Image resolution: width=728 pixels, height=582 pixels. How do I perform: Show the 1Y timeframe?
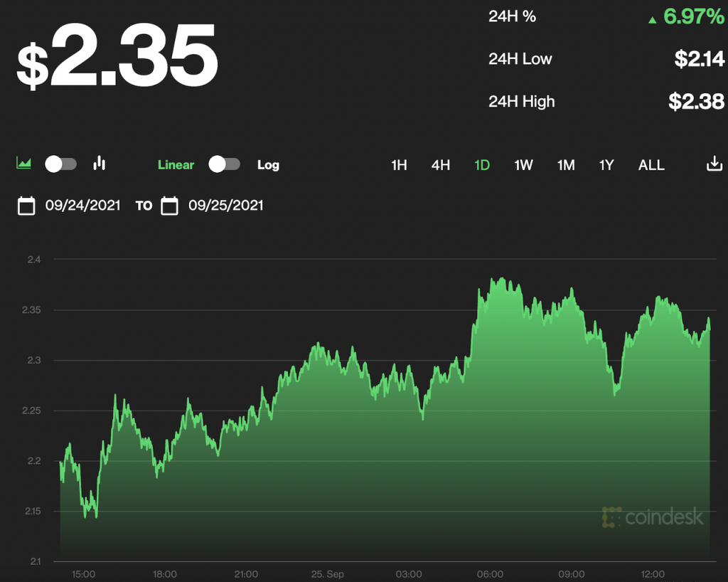606,165
